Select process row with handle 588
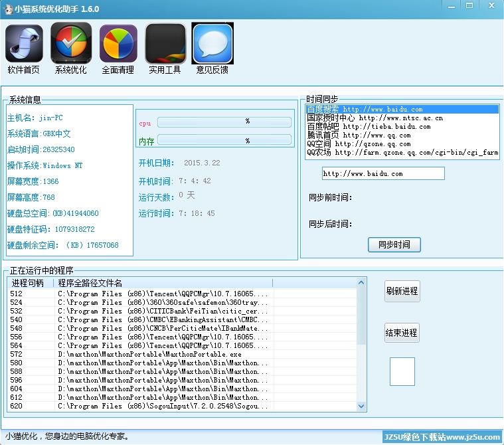This screenshot has width=504, height=445. pyautogui.click(x=182, y=371)
